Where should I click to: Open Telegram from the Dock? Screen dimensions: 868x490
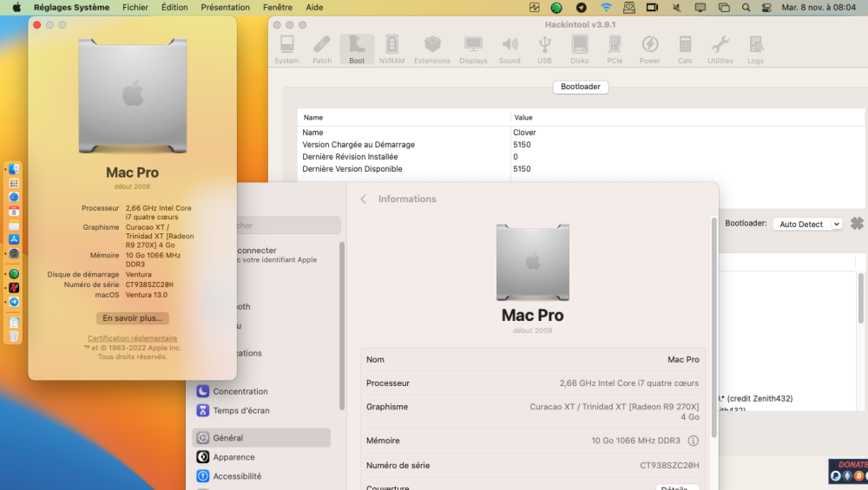[14, 302]
